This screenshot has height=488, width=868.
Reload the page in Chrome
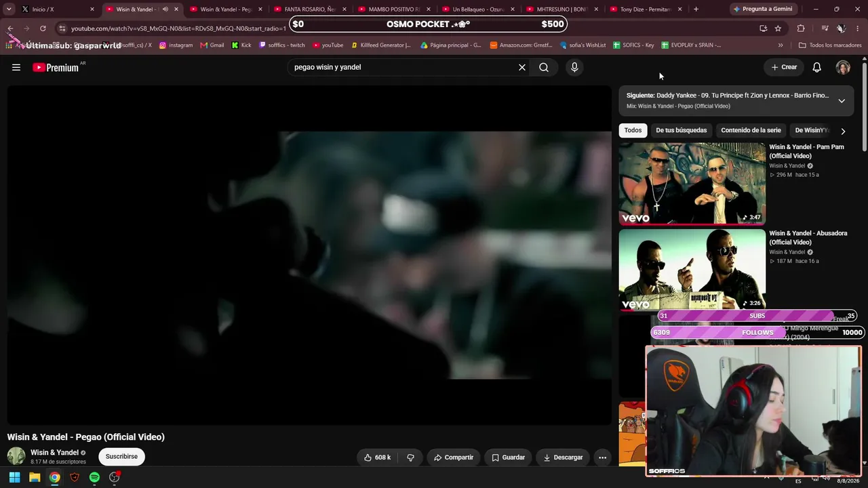point(43,28)
